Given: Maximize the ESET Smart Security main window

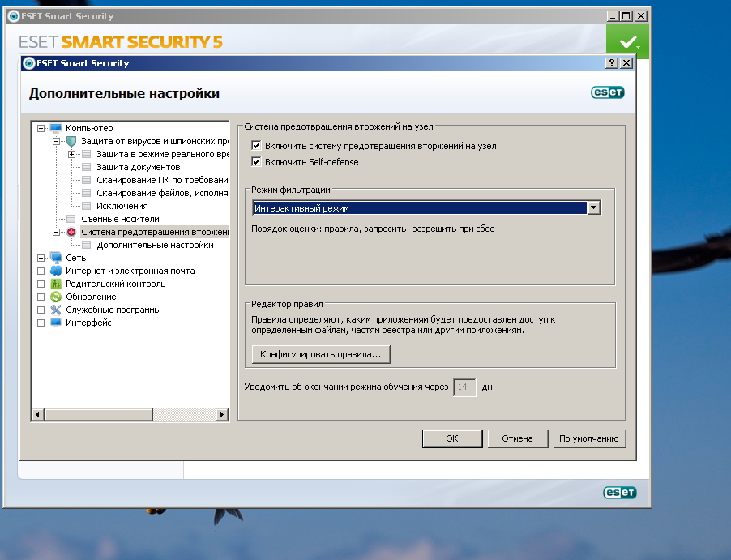Looking at the screenshot, I should click(626, 16).
